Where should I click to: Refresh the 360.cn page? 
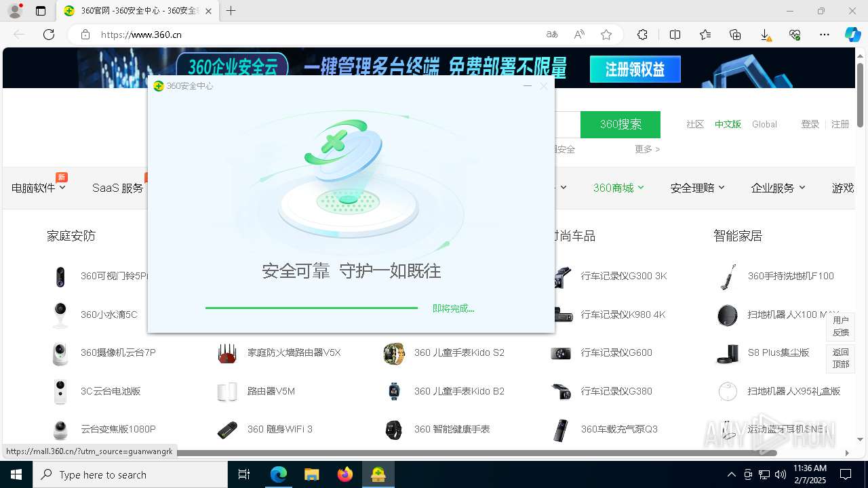pyautogui.click(x=49, y=35)
